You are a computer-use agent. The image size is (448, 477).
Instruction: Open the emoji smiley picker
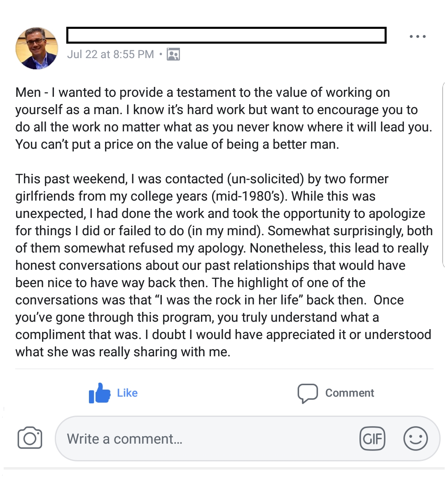pos(415,438)
